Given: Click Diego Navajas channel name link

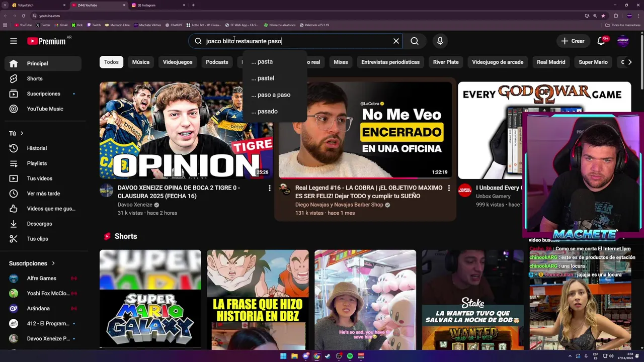Looking at the screenshot, I should pos(339,205).
